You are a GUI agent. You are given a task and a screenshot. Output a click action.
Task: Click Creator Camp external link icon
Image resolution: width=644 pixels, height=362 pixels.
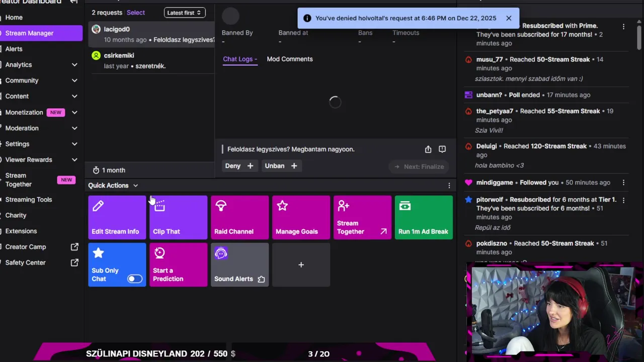[x=74, y=247]
